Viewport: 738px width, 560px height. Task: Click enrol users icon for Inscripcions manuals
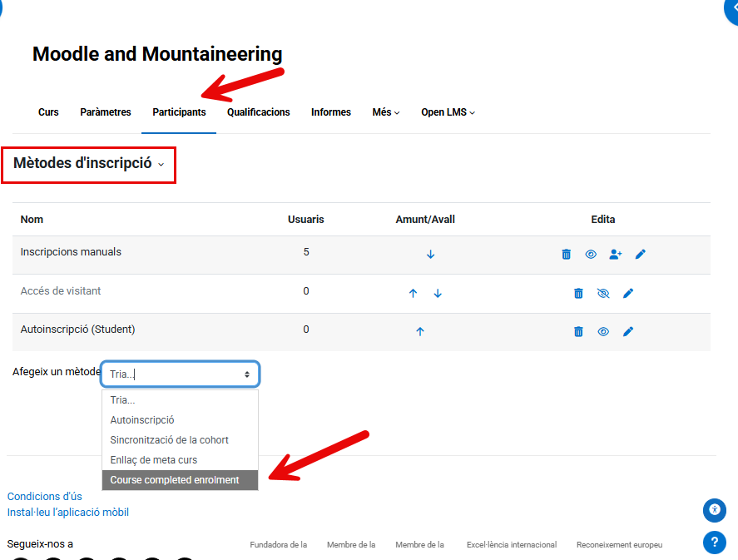pos(615,255)
